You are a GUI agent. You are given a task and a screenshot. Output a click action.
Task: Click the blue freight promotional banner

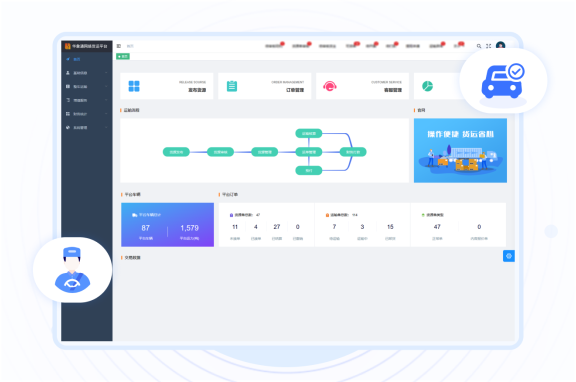(x=460, y=151)
